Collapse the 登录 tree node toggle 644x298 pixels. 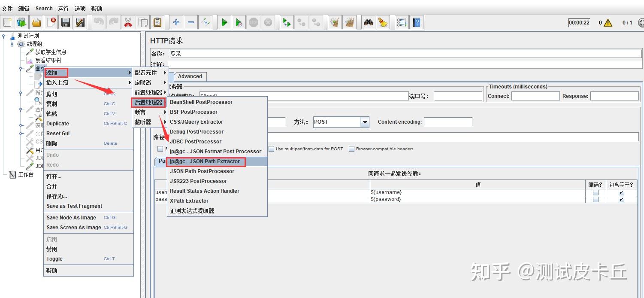pos(21,69)
